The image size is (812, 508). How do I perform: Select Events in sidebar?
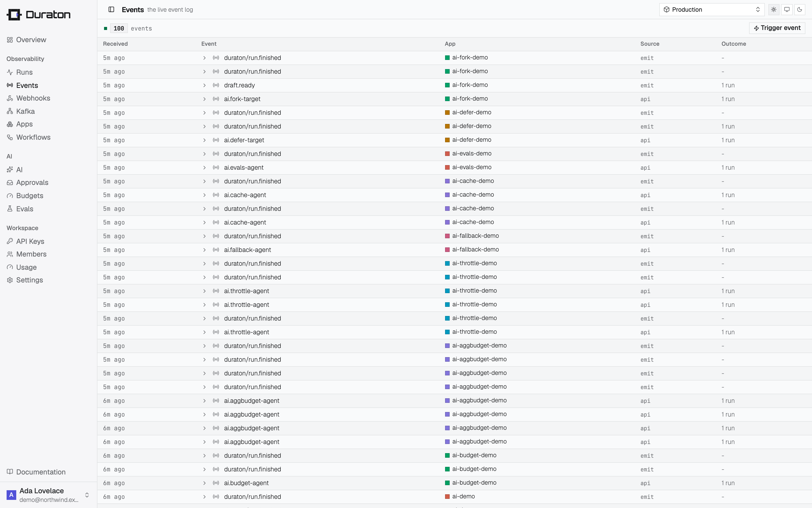pyautogui.click(x=27, y=85)
